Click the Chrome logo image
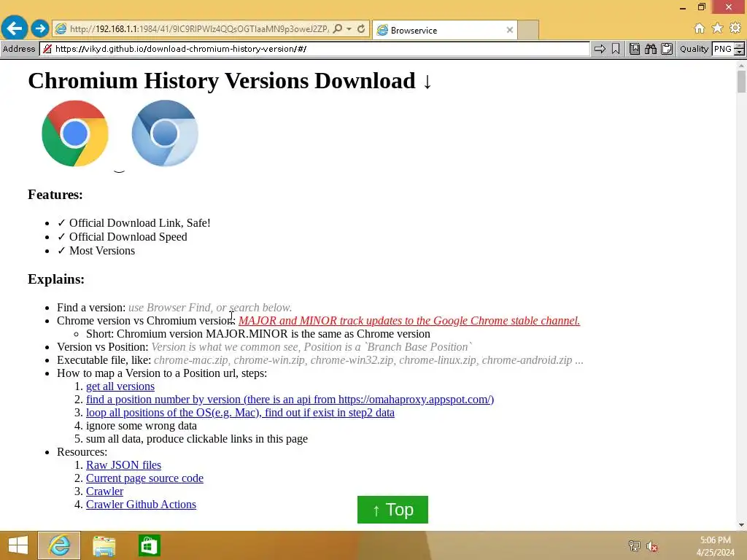The image size is (747, 560). coord(75,133)
